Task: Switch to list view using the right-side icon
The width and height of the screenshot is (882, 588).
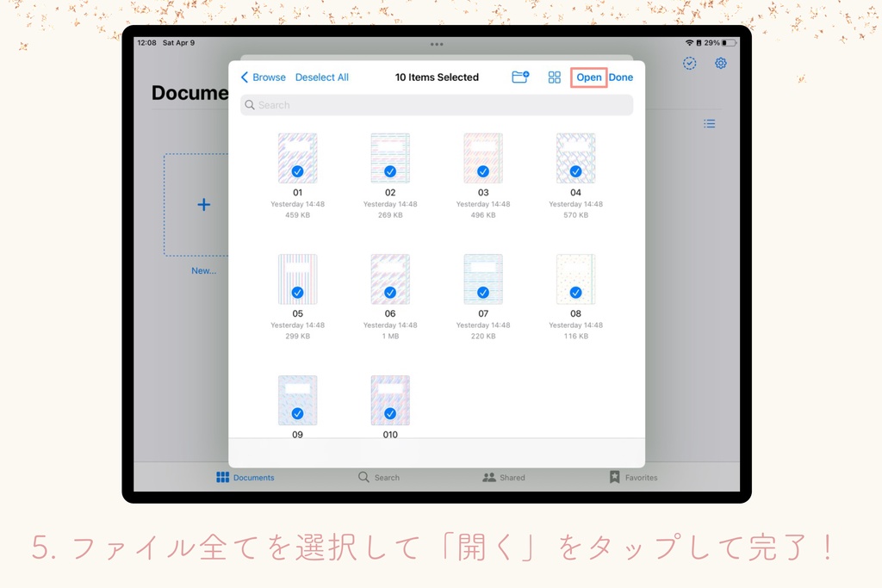Action: coord(709,123)
